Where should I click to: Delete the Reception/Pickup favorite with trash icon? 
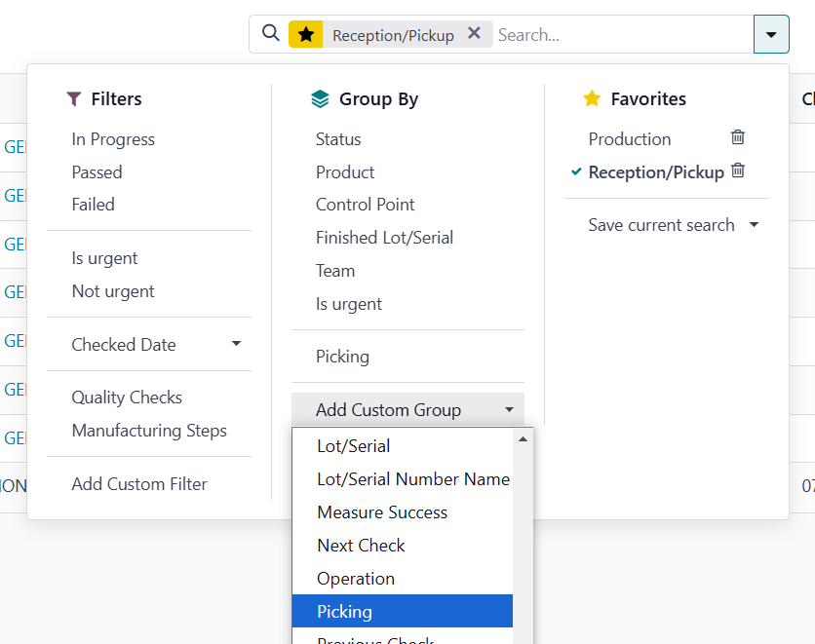(738, 170)
